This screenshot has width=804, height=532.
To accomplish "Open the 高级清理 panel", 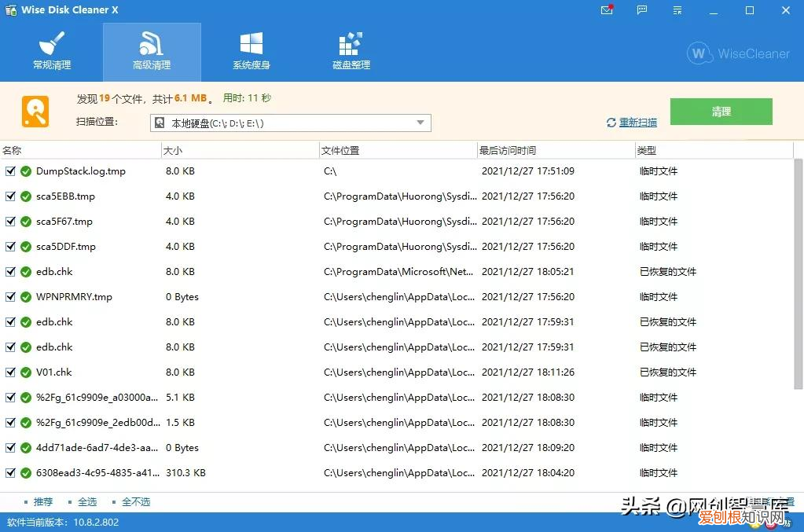I will click(x=152, y=51).
